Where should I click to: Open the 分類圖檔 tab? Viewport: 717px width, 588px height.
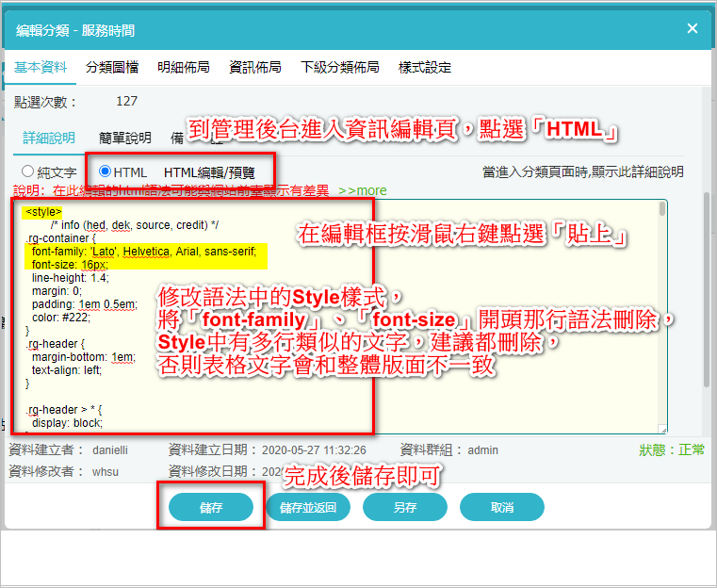[110, 68]
